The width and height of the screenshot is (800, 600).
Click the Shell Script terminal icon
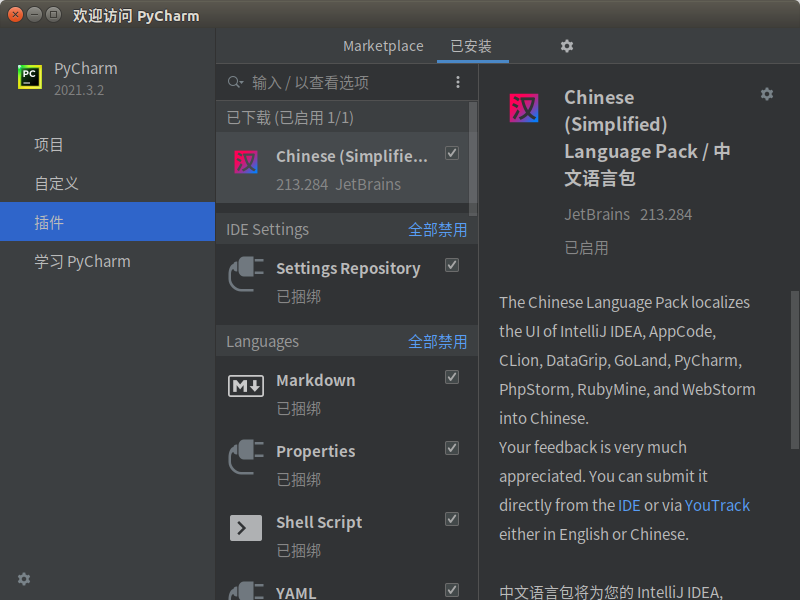(246, 528)
